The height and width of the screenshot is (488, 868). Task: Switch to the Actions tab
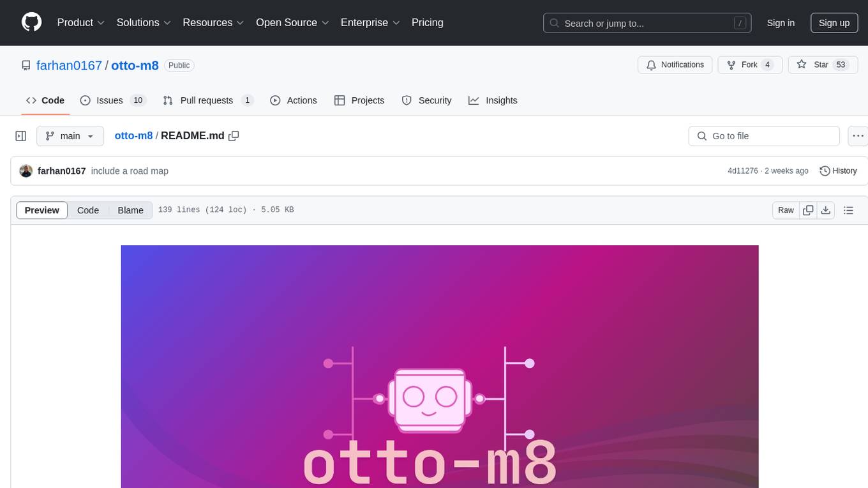(x=294, y=100)
